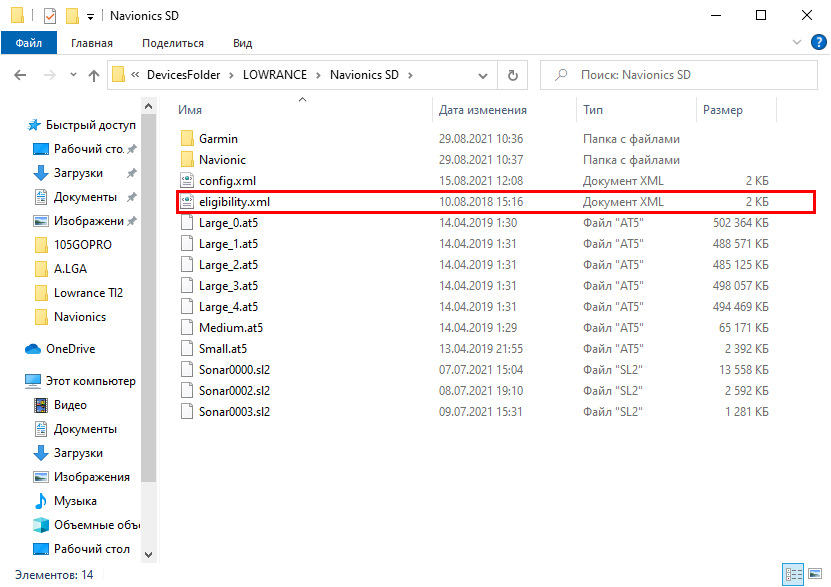This screenshot has height=587, width=831.
Task: Select the Large_1.at5 file
Action: tap(228, 244)
